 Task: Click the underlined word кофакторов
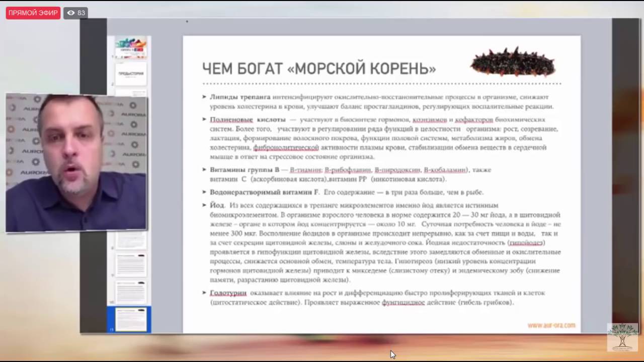[474, 120]
